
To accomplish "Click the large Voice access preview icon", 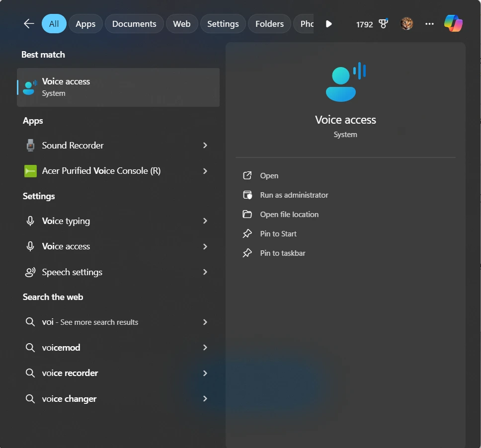I will pos(345,82).
